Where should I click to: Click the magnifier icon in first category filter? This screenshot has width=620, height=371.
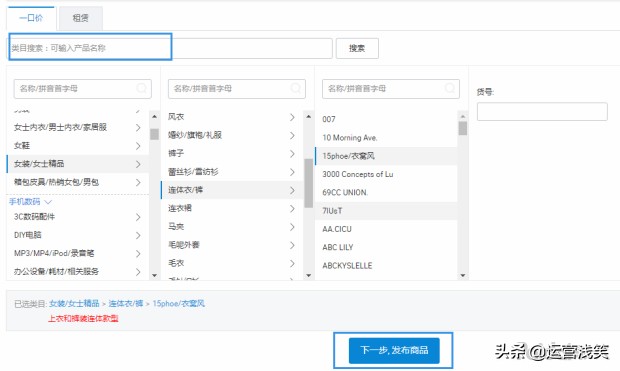coord(142,88)
